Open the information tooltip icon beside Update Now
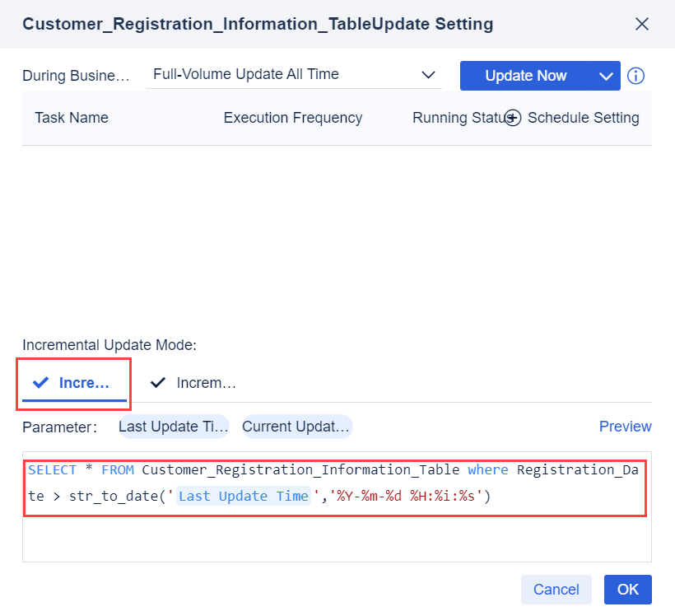675x616 pixels. click(x=635, y=76)
